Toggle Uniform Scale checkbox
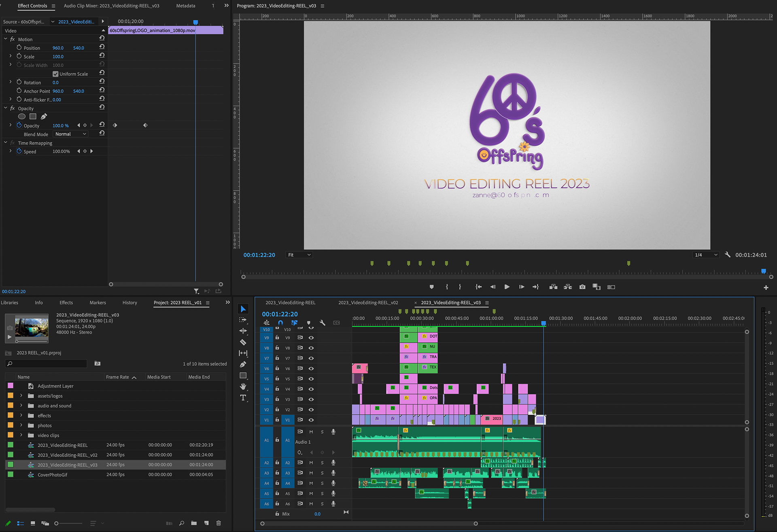Viewport: 777px width, 532px height. [x=55, y=74]
